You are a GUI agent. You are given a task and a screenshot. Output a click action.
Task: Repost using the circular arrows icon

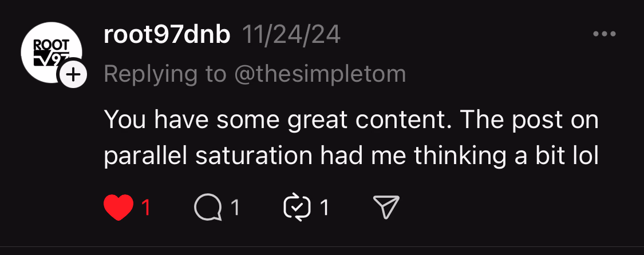(x=297, y=207)
